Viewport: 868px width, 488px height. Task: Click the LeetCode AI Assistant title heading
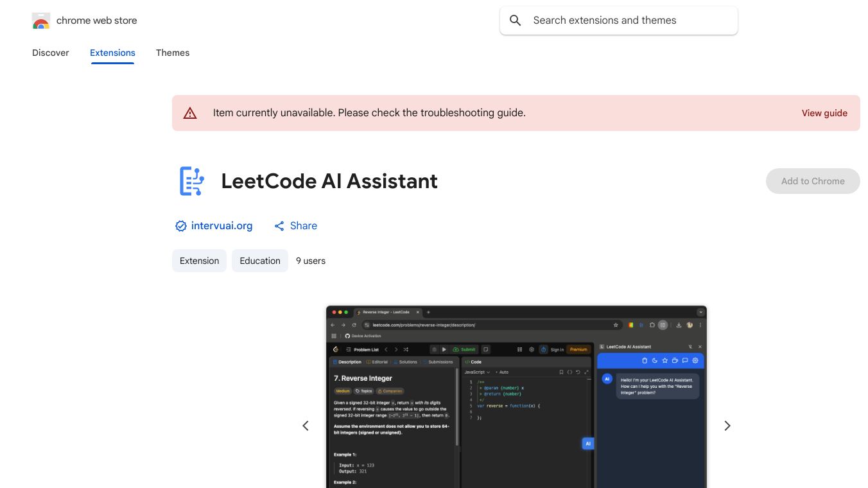(329, 181)
